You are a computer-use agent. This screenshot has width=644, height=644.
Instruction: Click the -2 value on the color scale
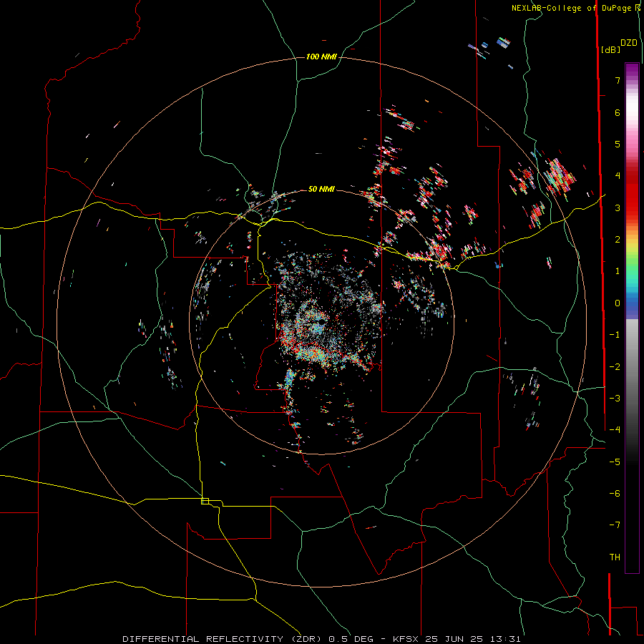[x=615, y=367]
